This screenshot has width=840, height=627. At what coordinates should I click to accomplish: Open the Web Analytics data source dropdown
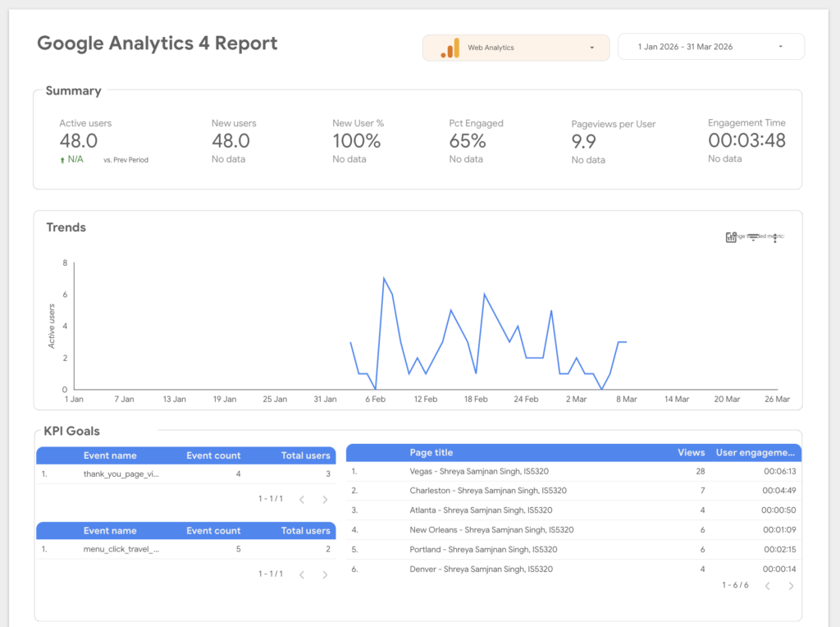[591, 48]
